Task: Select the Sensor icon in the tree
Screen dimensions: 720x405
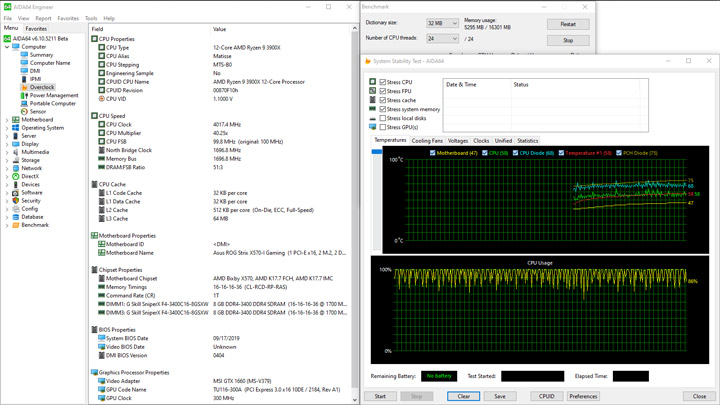Action: point(25,111)
